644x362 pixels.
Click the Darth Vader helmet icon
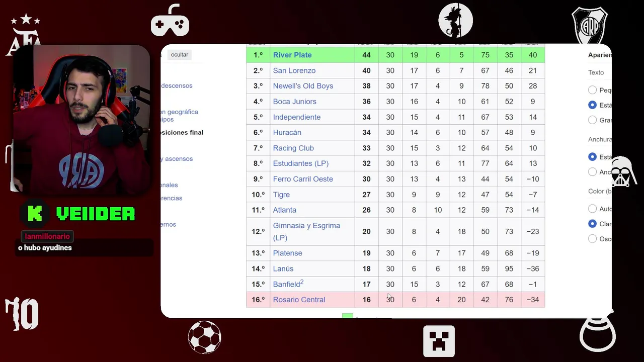coord(622,172)
